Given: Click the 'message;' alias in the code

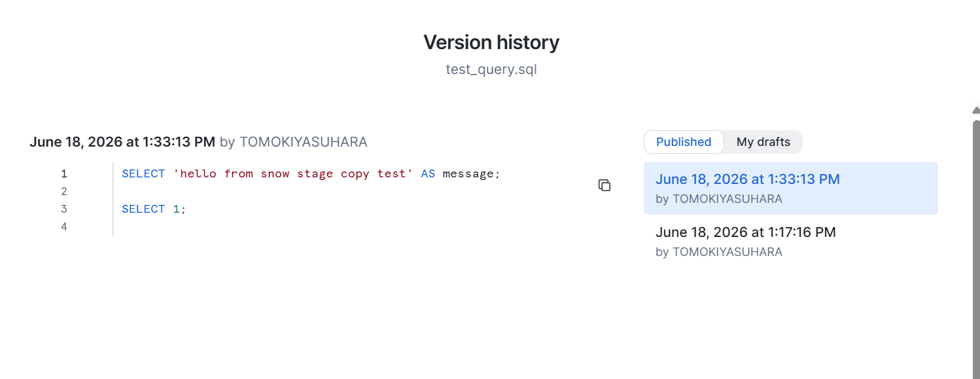Looking at the screenshot, I should coord(472,174).
